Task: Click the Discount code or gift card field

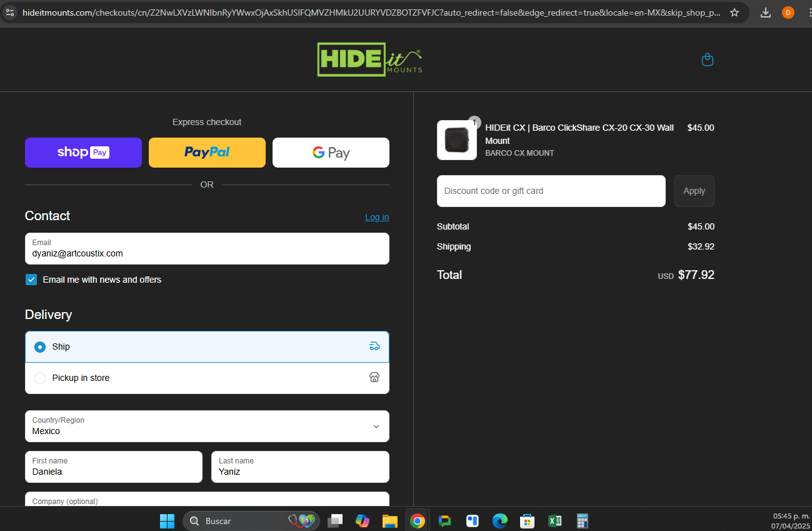Action: point(551,191)
